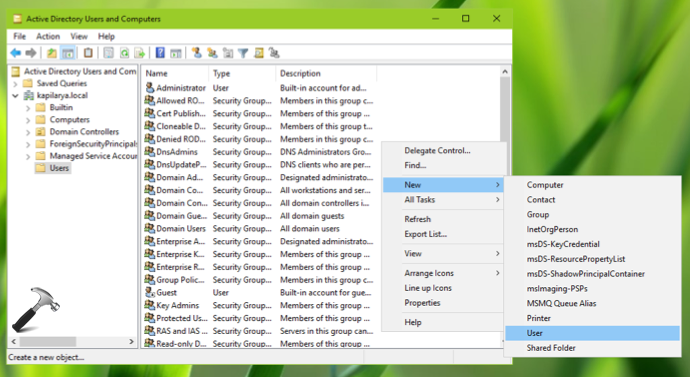The width and height of the screenshot is (690, 377).
Task: Click the tree pane's scroll left arrow
Action: coord(14,341)
